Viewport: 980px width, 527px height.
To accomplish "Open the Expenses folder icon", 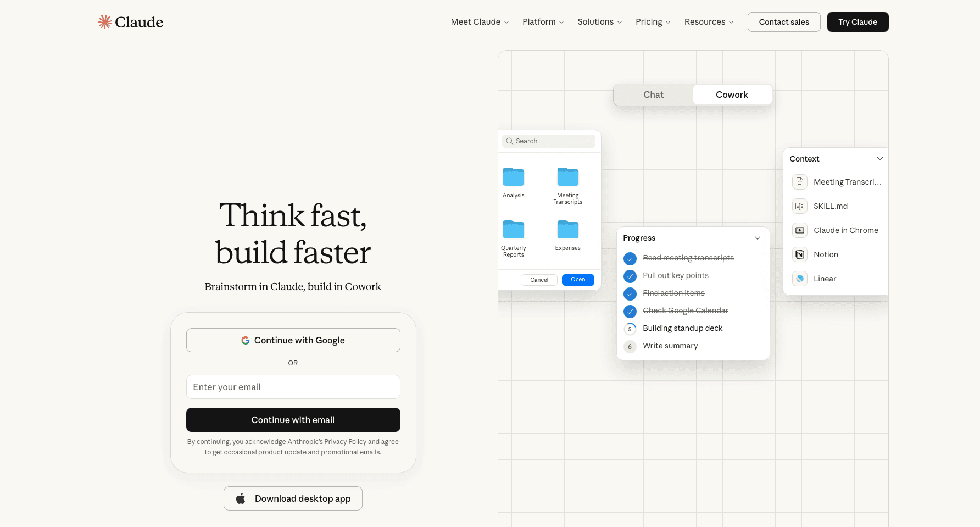I will [x=568, y=230].
